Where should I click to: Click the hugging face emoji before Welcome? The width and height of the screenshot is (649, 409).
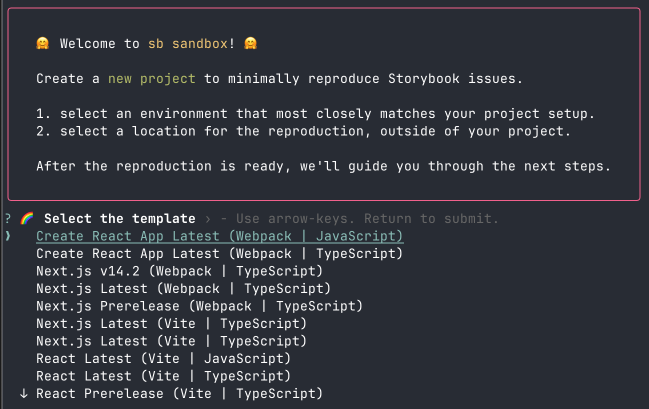43,45
